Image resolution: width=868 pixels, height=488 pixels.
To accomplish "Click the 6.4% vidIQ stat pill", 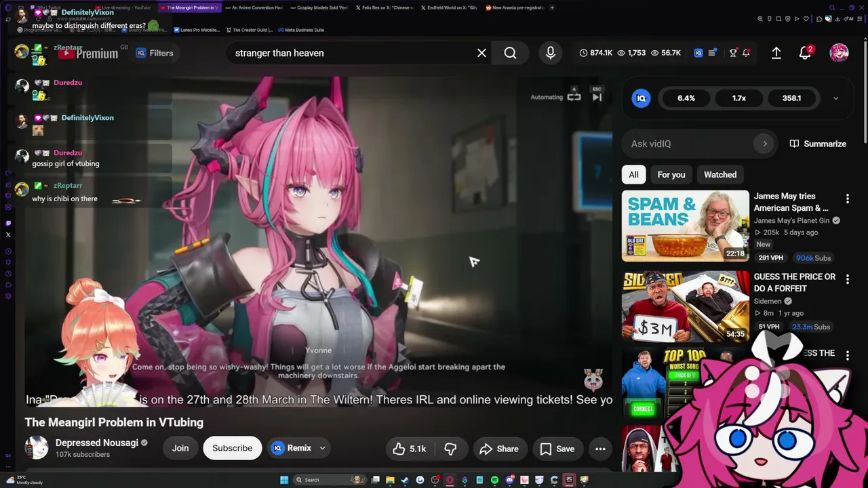I will [686, 98].
